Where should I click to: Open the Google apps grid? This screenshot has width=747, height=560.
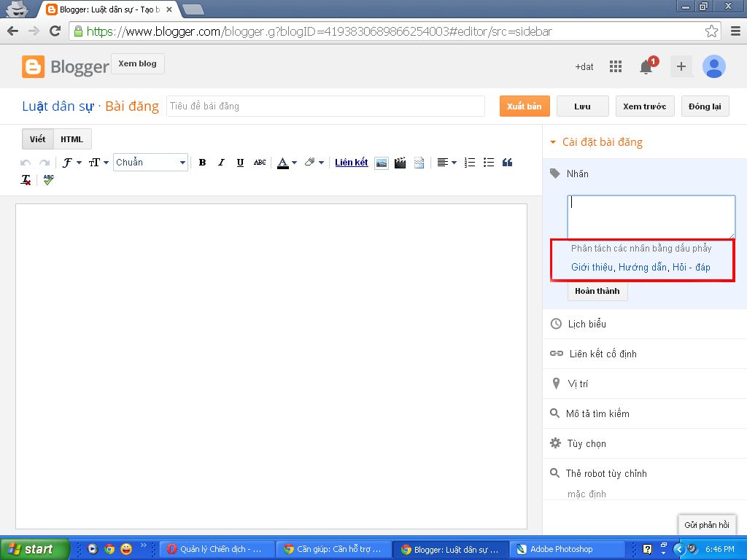616,66
